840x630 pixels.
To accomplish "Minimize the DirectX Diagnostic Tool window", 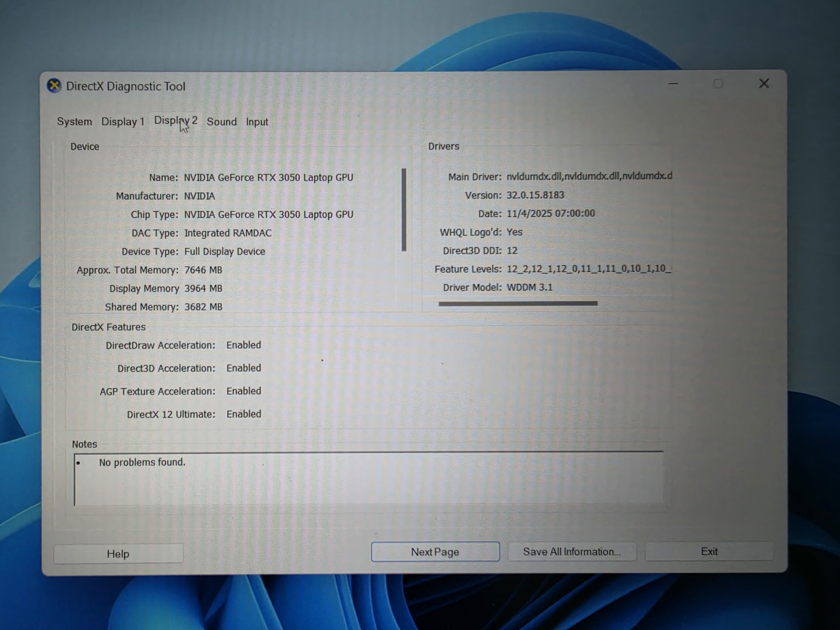I will coord(673,84).
